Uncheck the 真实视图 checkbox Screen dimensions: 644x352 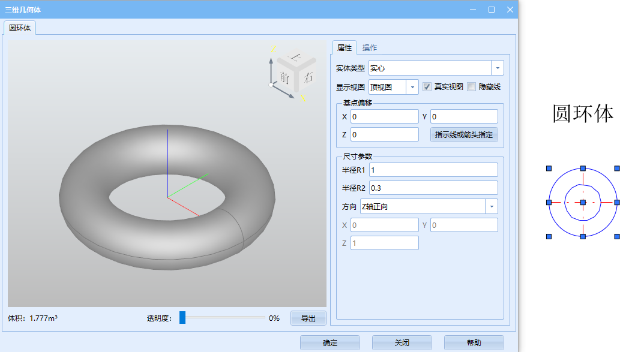[x=427, y=87]
